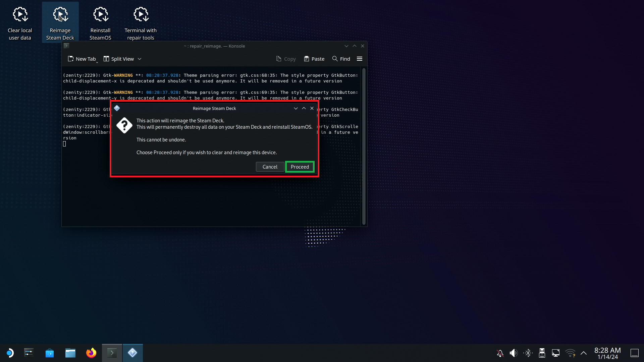
Task: Open Dolphin file manager in taskbar
Action: click(x=70, y=353)
